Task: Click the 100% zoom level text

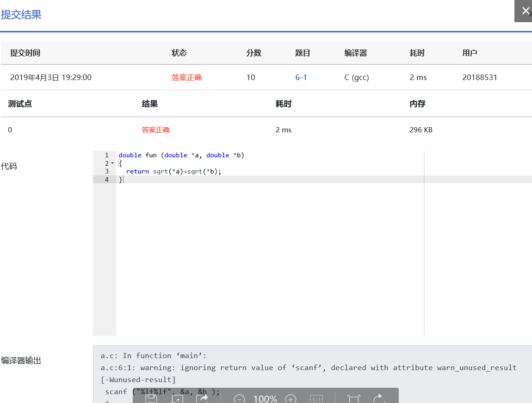Action: coord(266,399)
